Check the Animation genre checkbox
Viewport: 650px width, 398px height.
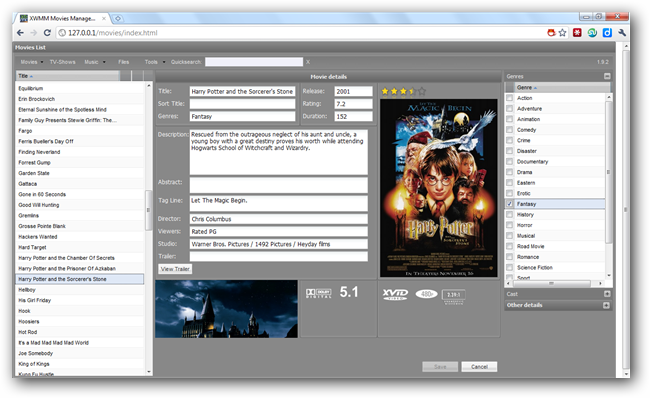coord(509,119)
